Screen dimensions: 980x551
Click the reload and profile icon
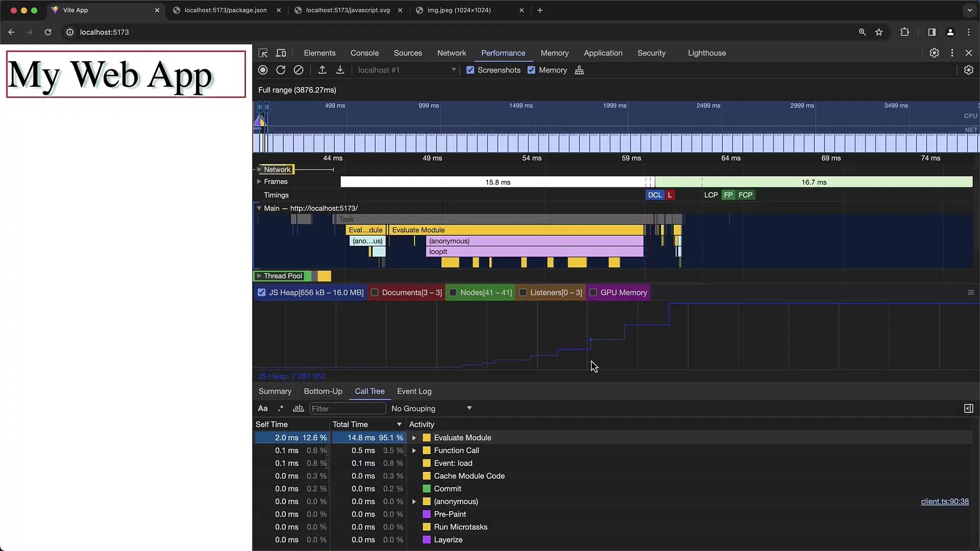click(x=281, y=70)
